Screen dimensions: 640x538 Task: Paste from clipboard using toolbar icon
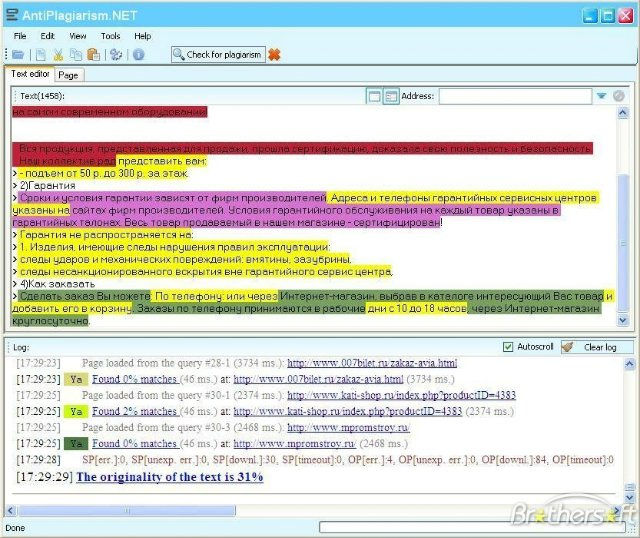click(94, 54)
